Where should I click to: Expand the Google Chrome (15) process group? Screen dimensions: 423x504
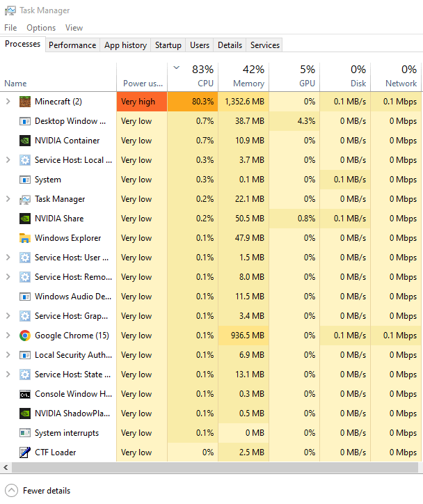point(8,336)
